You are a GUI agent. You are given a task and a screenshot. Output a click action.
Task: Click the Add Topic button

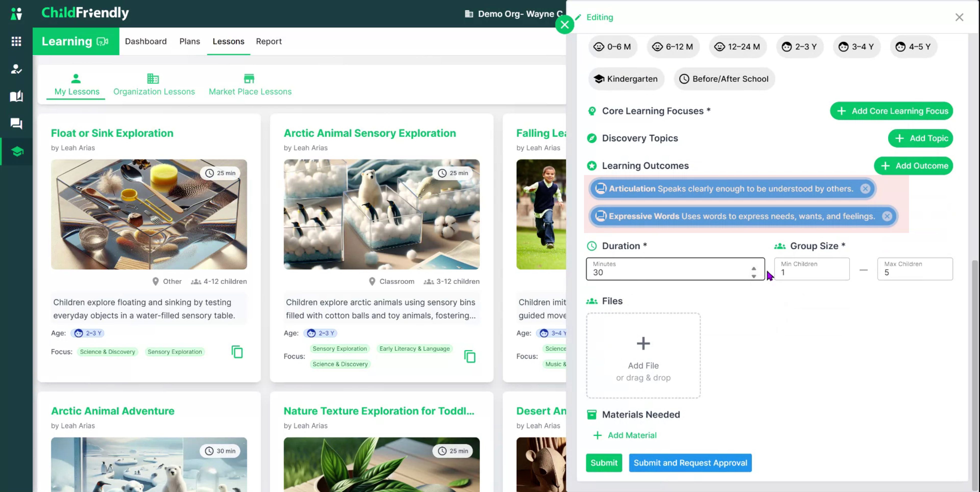(920, 138)
